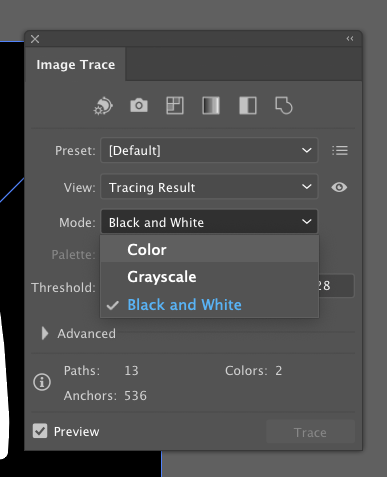The image size is (387, 477).
Task: Apply the High Color camera preset icon
Action: 139,105
